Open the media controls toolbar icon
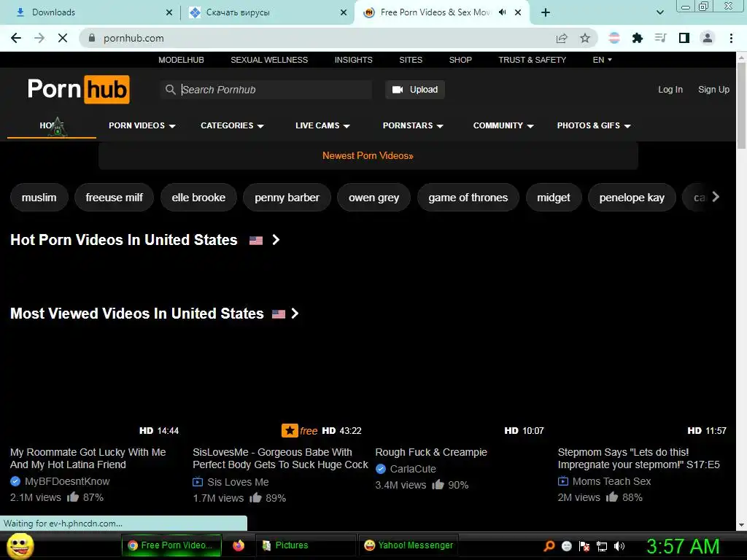Viewport: 747px width, 560px height. click(660, 38)
